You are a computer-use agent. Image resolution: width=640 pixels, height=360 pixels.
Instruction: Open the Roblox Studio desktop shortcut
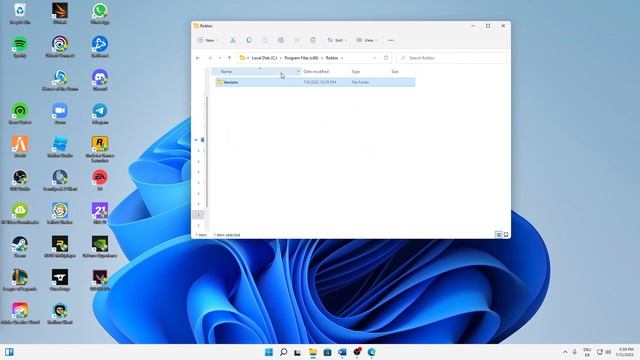point(60,147)
